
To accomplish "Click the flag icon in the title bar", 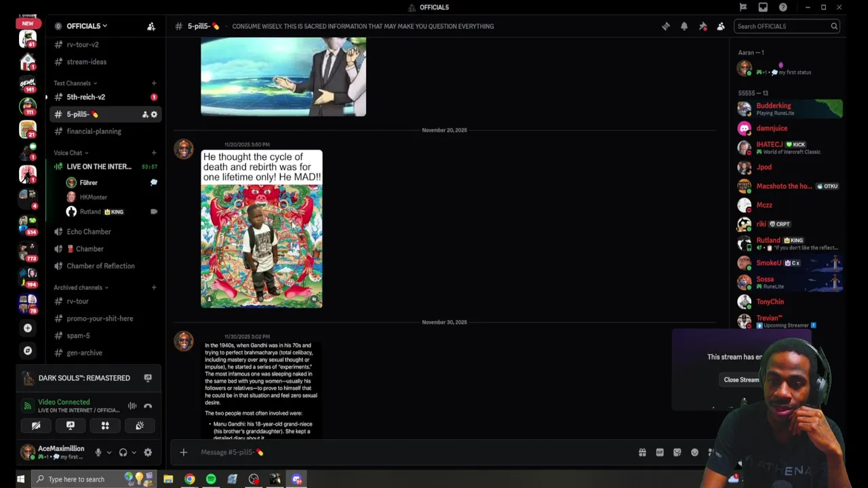I will pos(743,7).
